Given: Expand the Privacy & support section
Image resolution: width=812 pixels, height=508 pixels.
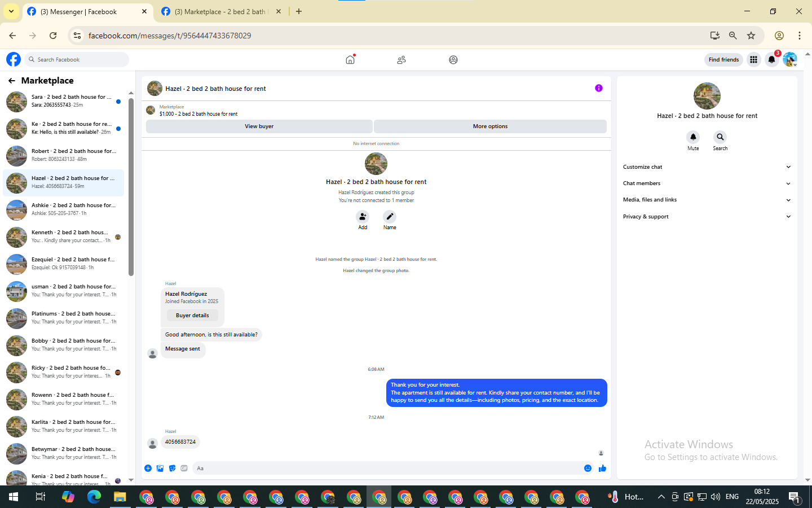Looking at the screenshot, I should (707, 217).
